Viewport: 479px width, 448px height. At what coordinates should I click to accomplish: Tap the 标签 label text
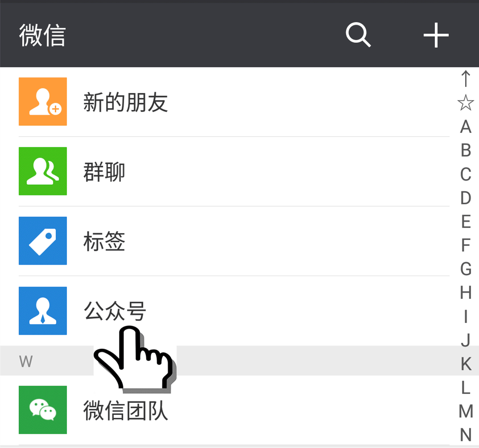coord(104,241)
